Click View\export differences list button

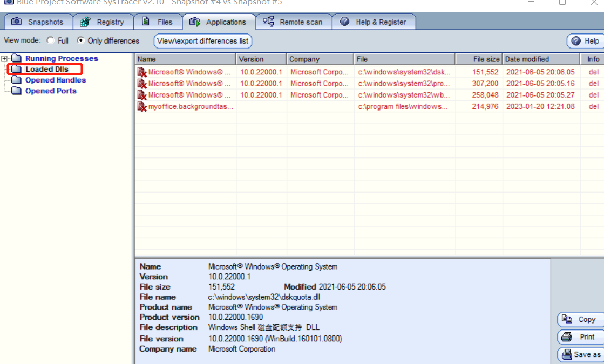202,41
